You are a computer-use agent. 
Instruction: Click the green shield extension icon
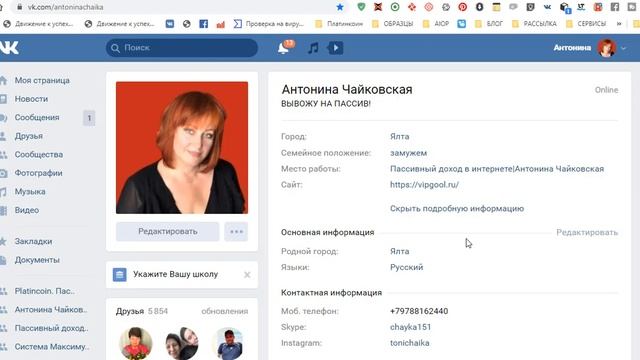[x=361, y=7]
